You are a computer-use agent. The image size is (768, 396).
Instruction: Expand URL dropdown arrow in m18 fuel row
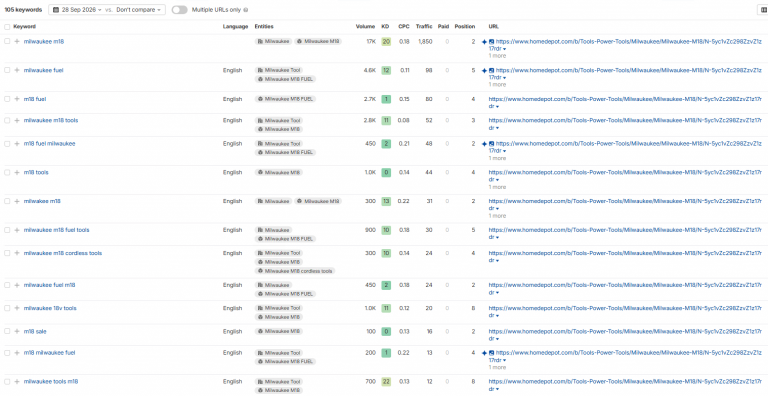497,106
